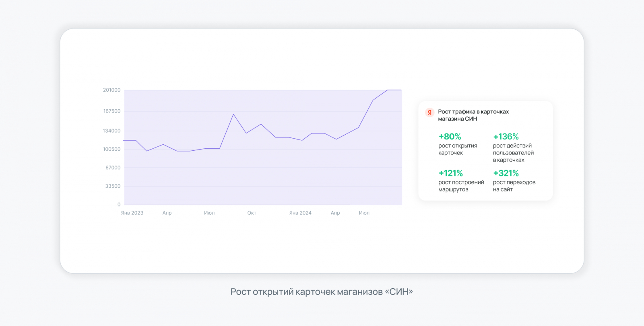
Task: Select the 33500 y-axis value
Action: click(x=113, y=186)
